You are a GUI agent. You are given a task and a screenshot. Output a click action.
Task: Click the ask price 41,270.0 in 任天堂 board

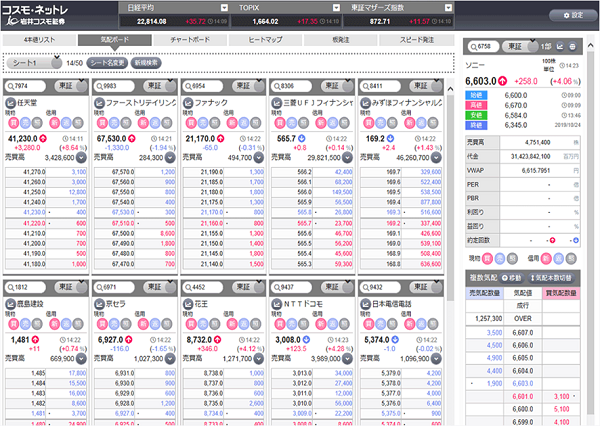pos(34,172)
